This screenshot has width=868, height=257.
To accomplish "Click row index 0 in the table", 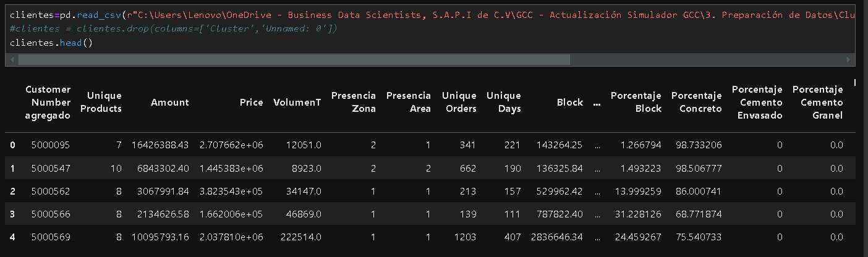I will click(x=12, y=145).
